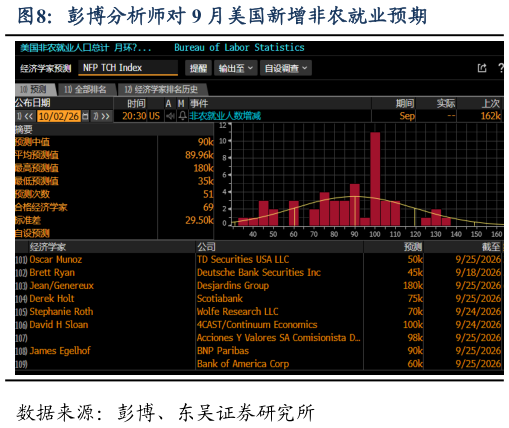Click the 预测 column header in economist table
This screenshot has width=509, height=428.
(x=413, y=247)
